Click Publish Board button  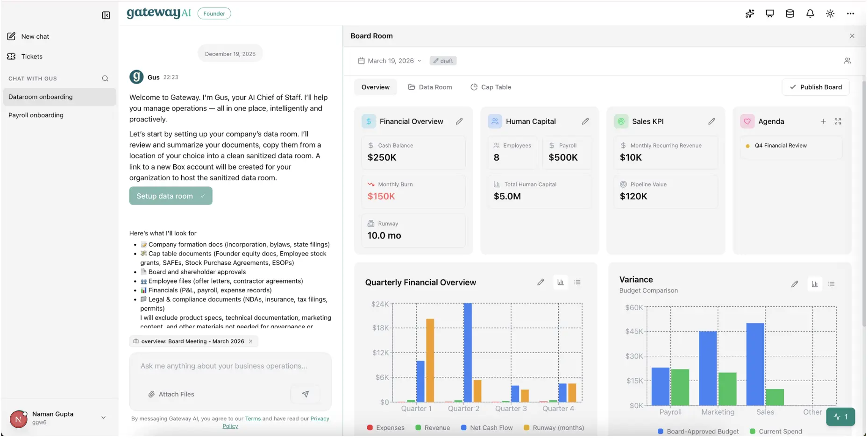coord(816,87)
